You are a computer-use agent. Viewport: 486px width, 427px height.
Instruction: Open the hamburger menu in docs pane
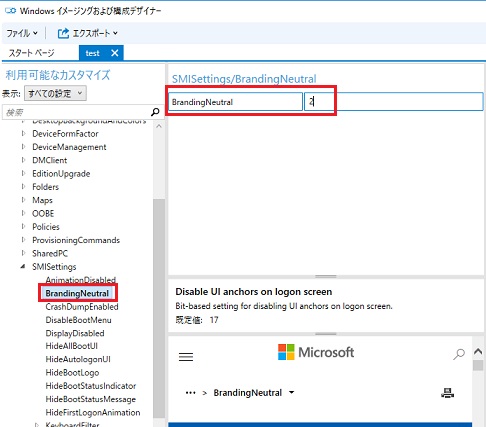[186, 357]
